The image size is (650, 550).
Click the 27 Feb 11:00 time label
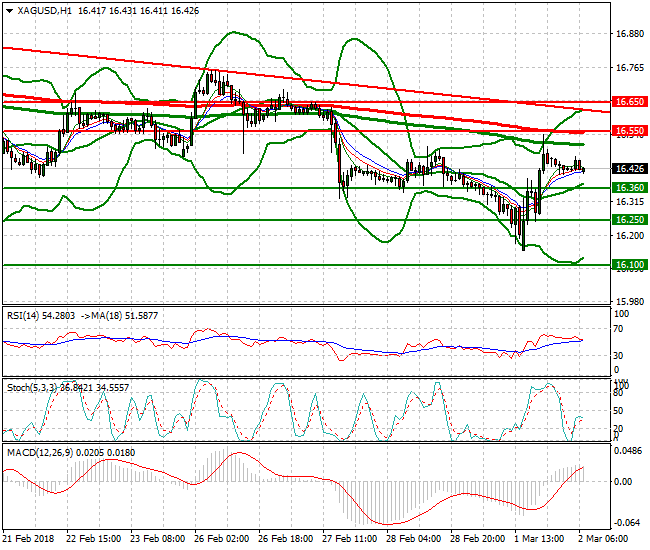click(x=349, y=539)
